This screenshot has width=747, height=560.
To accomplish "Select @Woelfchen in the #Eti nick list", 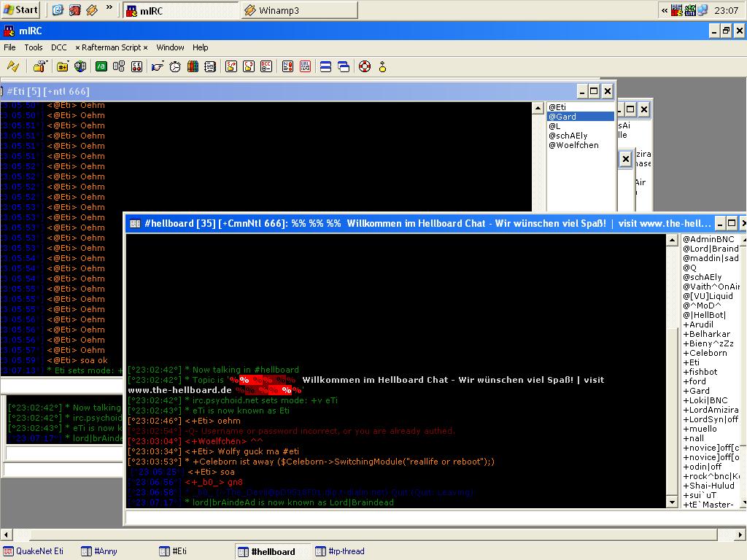I will 573,145.
